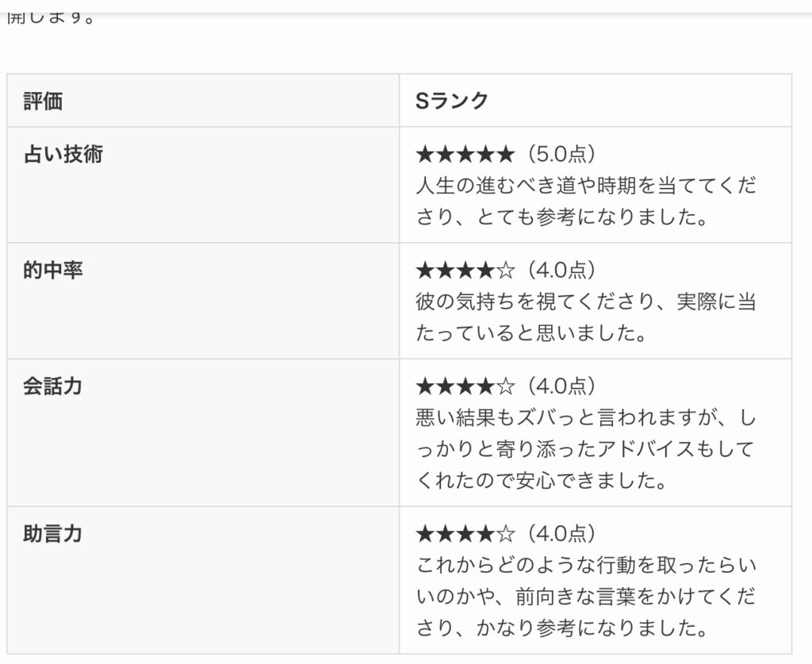Select the 占い技術 row label
Viewport: 812px width, 664px height.
63,154
